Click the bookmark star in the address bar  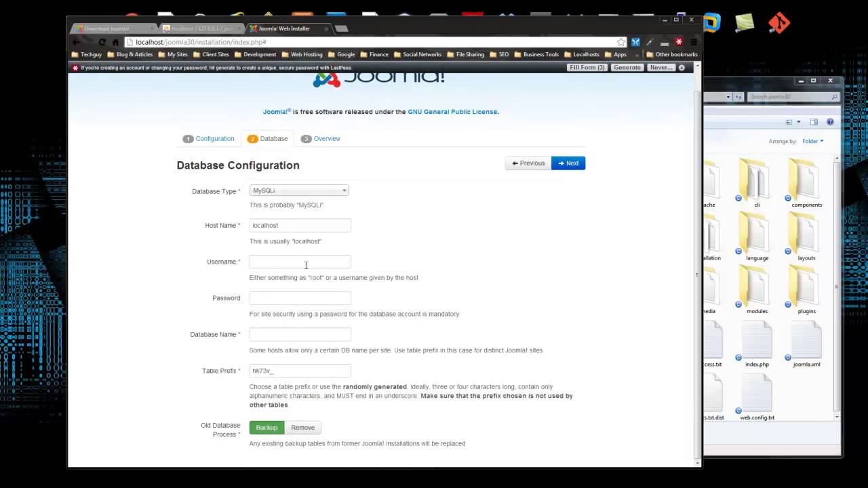[620, 42]
